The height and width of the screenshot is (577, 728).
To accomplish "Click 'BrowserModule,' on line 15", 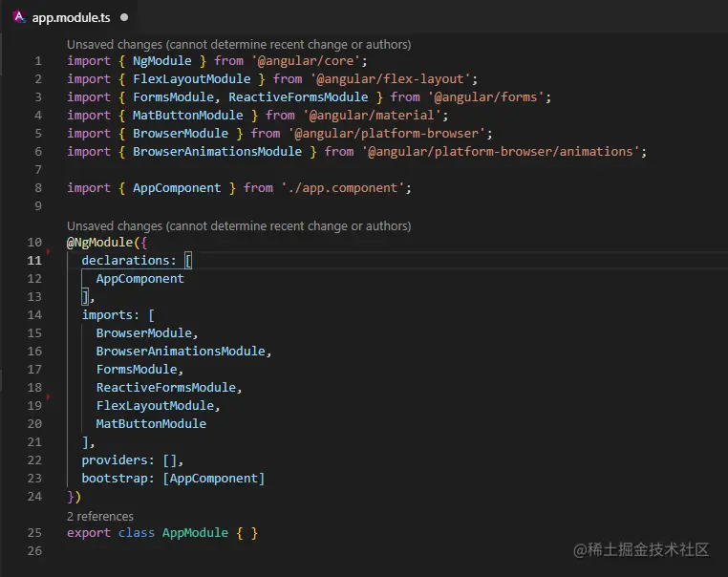I will [x=147, y=332].
